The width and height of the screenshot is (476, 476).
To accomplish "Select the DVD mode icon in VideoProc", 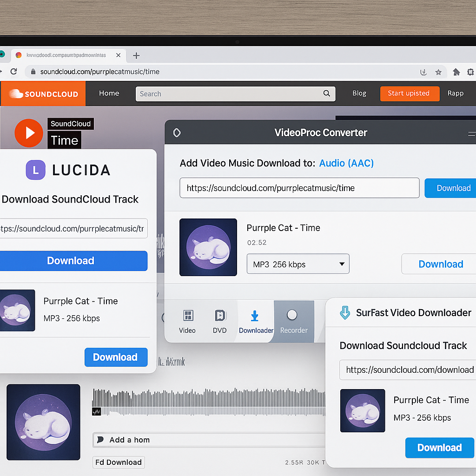I will point(219,322).
